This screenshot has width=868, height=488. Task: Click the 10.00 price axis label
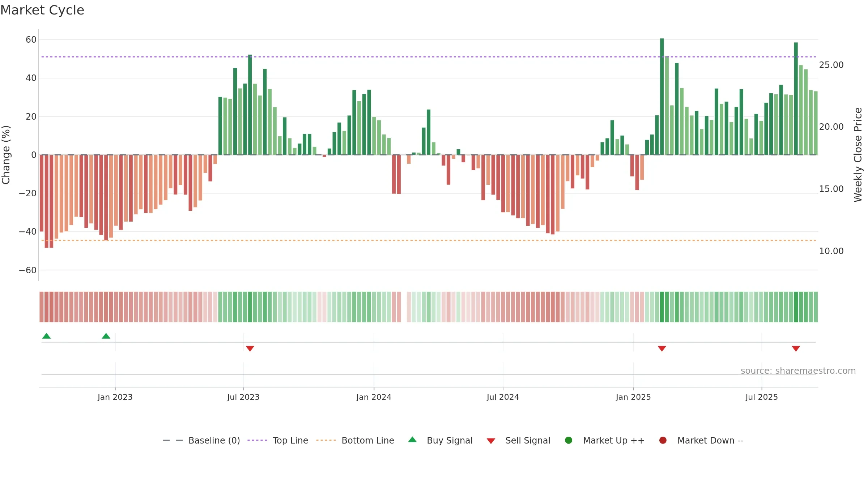click(831, 251)
